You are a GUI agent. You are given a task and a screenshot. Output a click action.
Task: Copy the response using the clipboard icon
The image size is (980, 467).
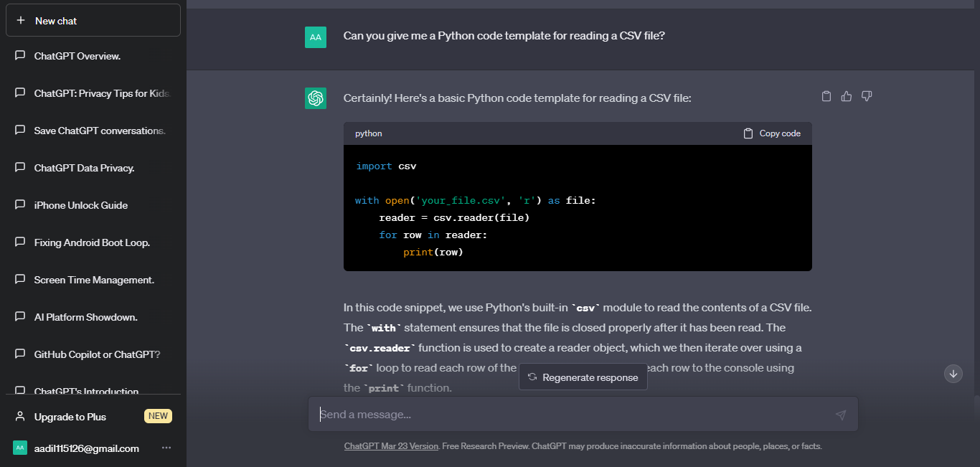(x=826, y=96)
